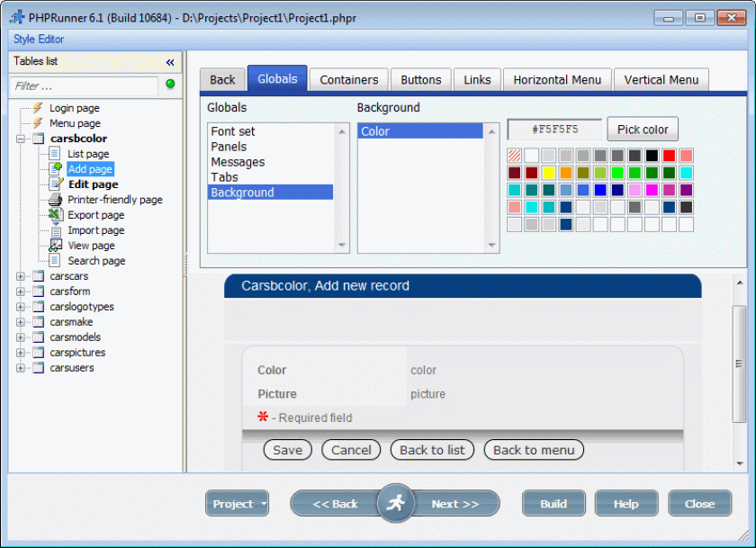Click the Filter tables input field
Screen dimensions: 756x548
point(85,86)
